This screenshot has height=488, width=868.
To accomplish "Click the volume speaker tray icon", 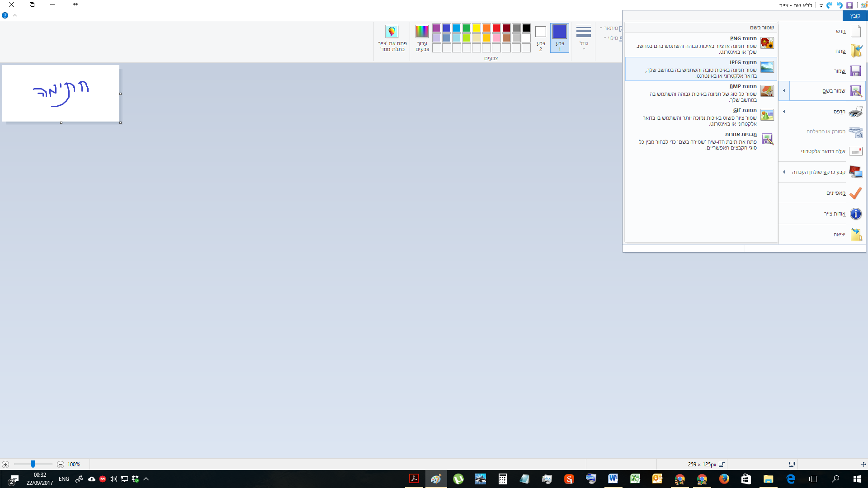I will (x=113, y=479).
